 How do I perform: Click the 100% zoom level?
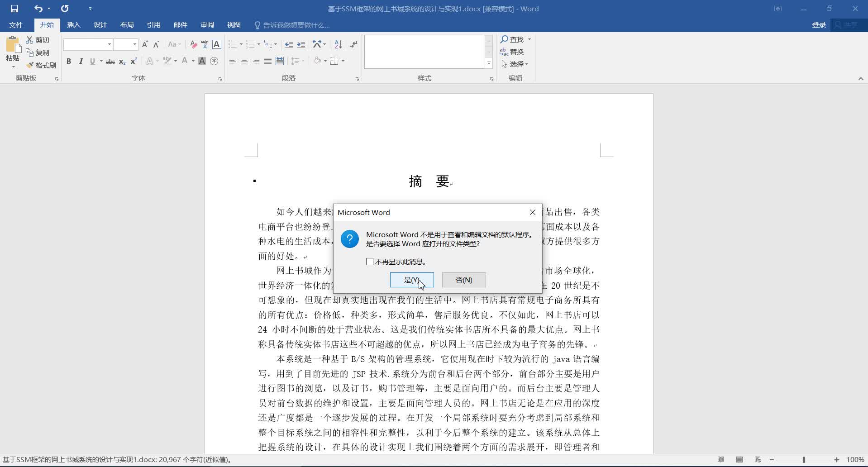coord(855,460)
